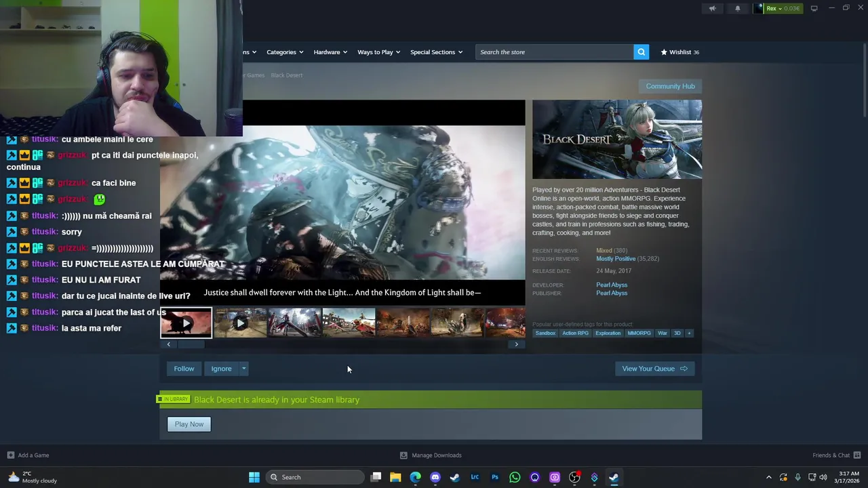
Task: Open Task View in the taskbar
Action: pos(376,477)
